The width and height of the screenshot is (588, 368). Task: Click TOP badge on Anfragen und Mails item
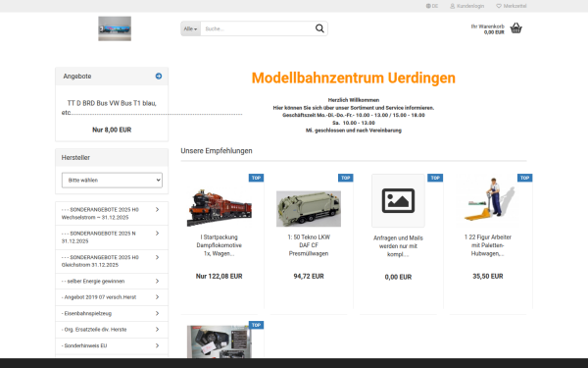tap(435, 178)
